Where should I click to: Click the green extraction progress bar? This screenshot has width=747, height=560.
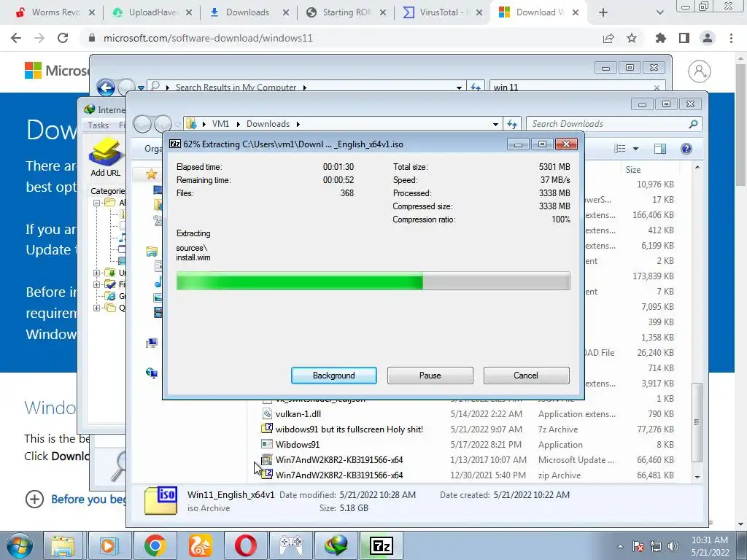point(373,281)
